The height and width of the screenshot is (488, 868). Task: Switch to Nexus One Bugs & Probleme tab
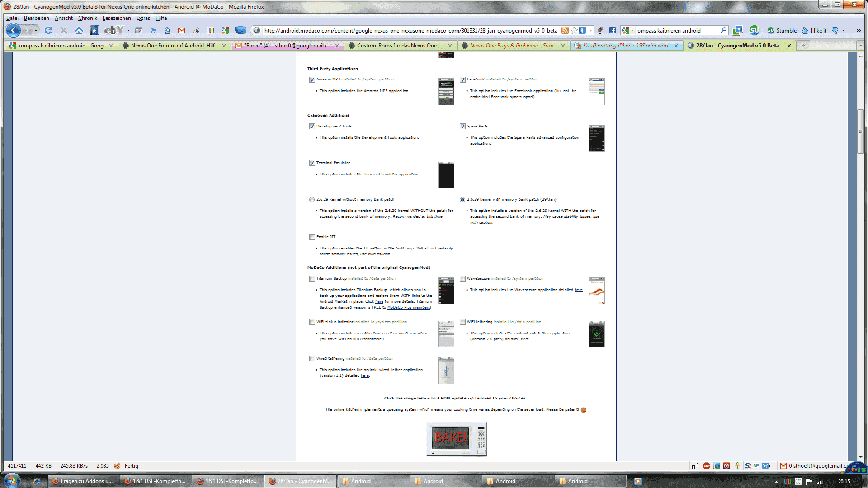pos(513,46)
